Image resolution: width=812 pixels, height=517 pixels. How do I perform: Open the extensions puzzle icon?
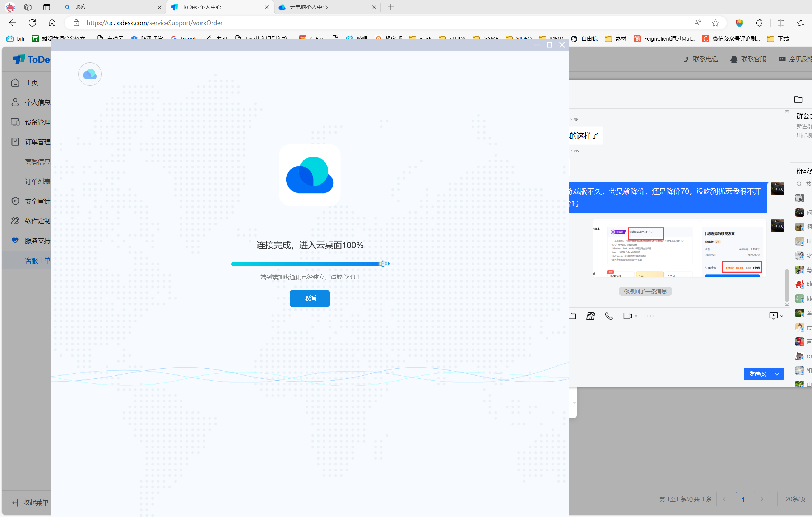click(759, 23)
